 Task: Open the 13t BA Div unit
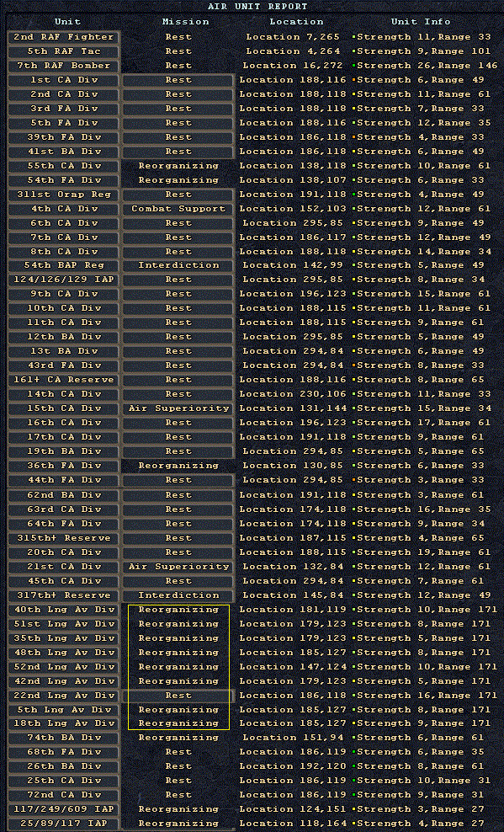click(64, 351)
